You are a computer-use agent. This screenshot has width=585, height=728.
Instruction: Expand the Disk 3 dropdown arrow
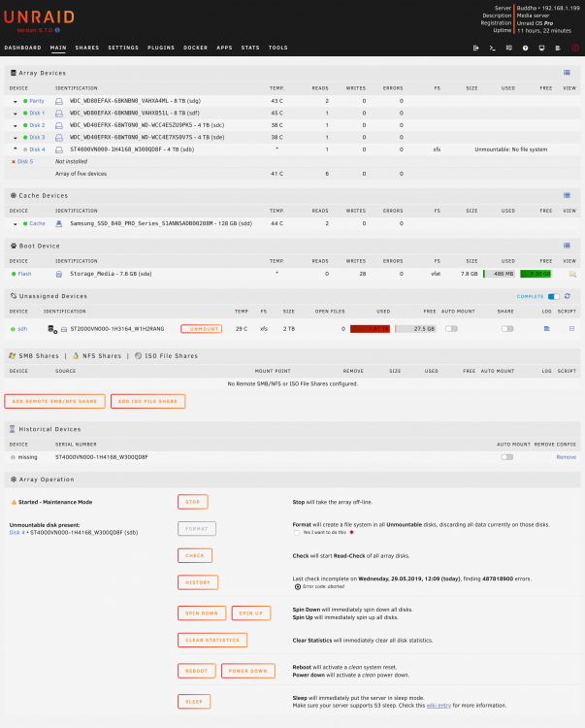click(16, 138)
